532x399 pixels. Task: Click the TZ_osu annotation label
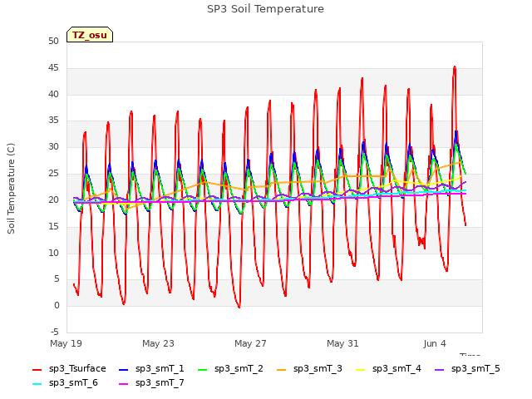click(x=90, y=35)
